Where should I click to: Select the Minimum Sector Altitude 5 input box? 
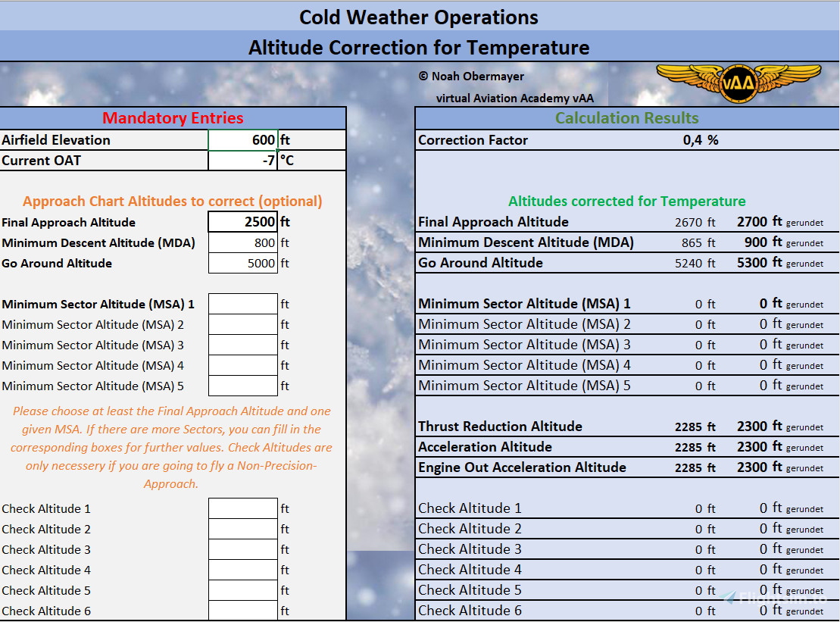[x=242, y=385]
